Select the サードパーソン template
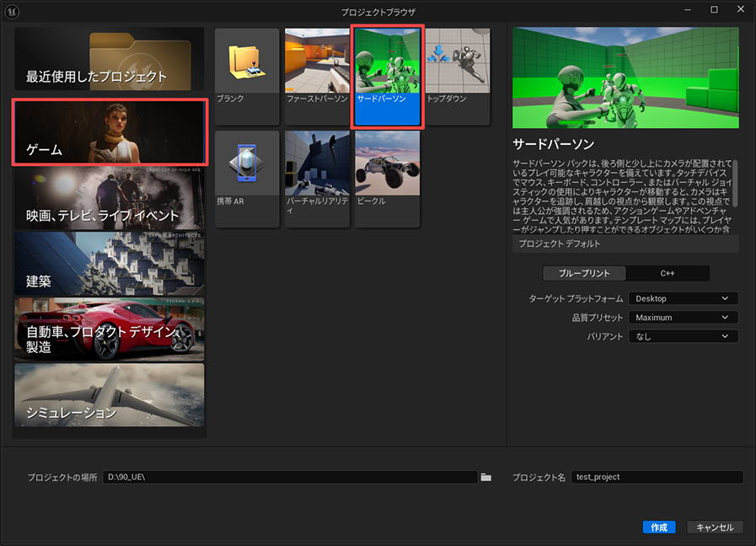Screen dimensions: 756x546 point(387,76)
